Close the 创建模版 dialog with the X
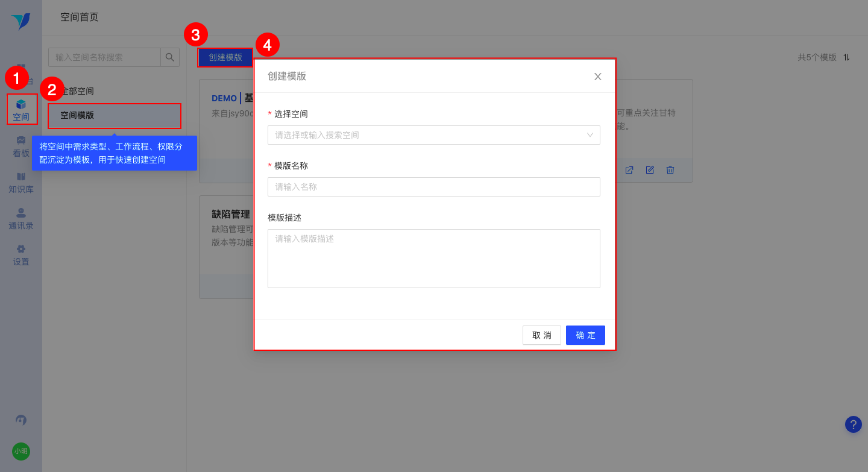 [x=598, y=77]
